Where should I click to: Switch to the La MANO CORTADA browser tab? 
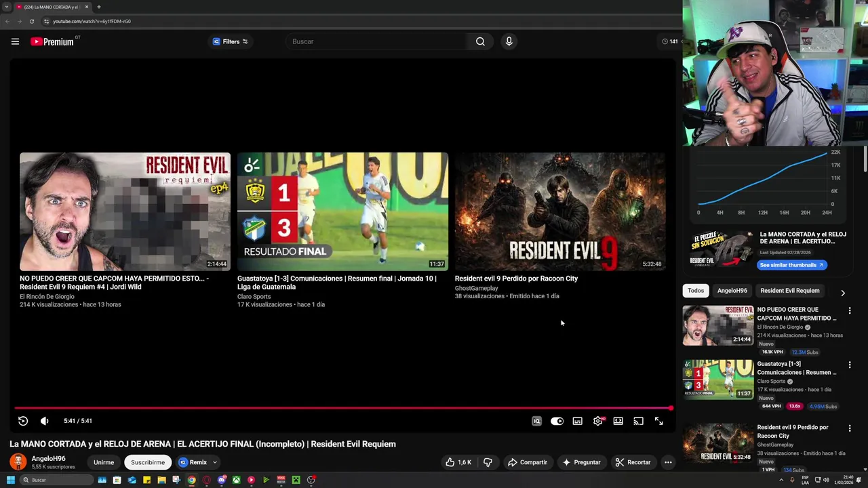[x=52, y=7]
